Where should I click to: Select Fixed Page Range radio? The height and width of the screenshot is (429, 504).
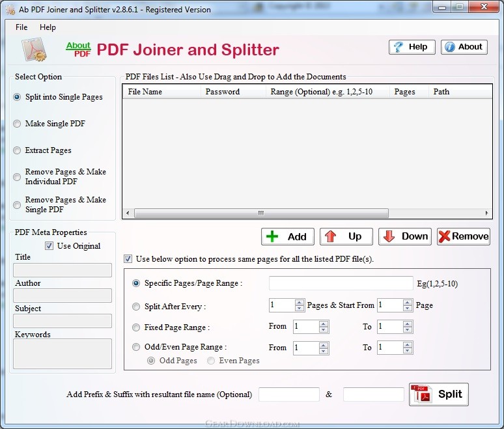(x=136, y=327)
